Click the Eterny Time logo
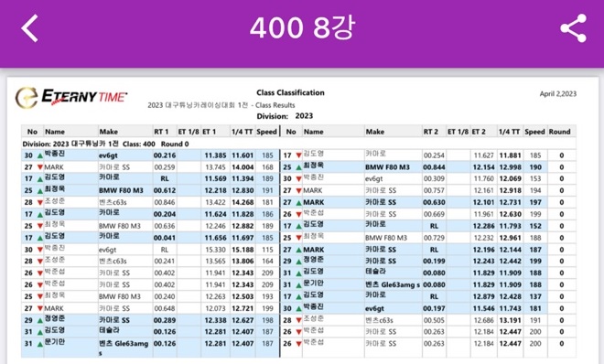 (x=71, y=97)
